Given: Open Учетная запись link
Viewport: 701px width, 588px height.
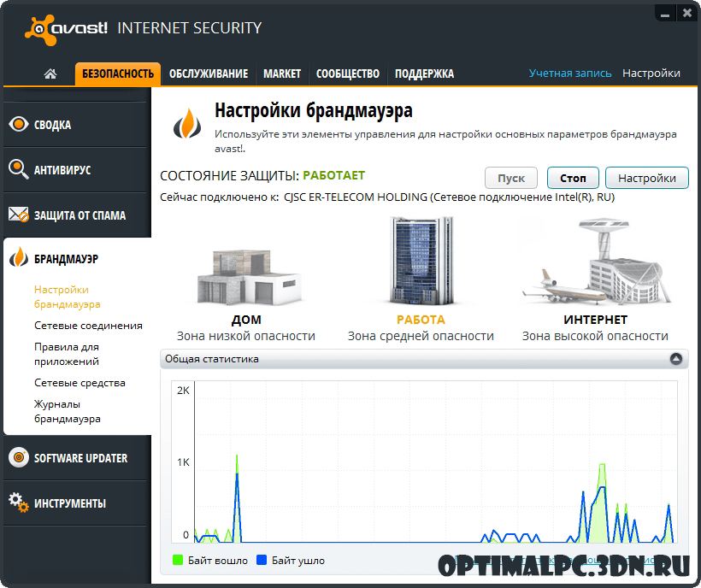Looking at the screenshot, I should pos(570,73).
